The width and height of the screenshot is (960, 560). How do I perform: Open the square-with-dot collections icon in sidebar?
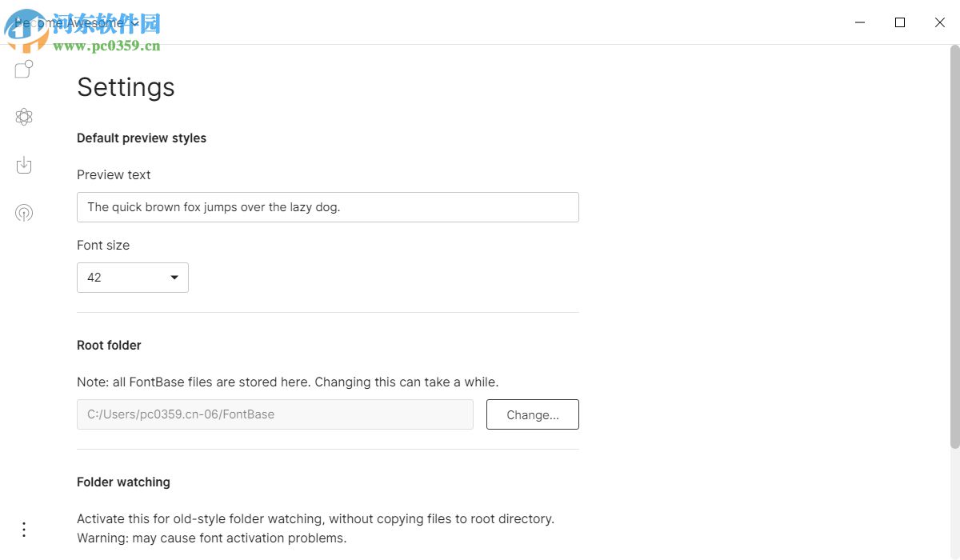[24, 70]
